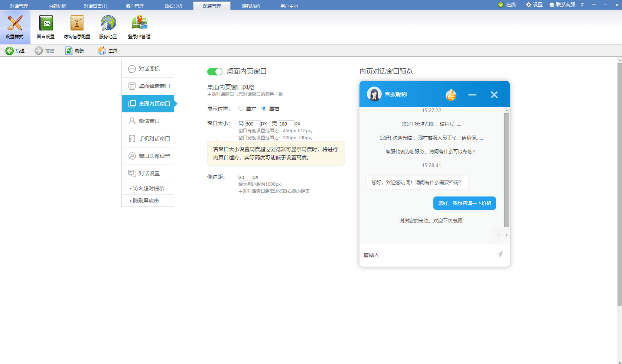
Task: Click the main page vertical scrollbar
Action: pos(619,184)
